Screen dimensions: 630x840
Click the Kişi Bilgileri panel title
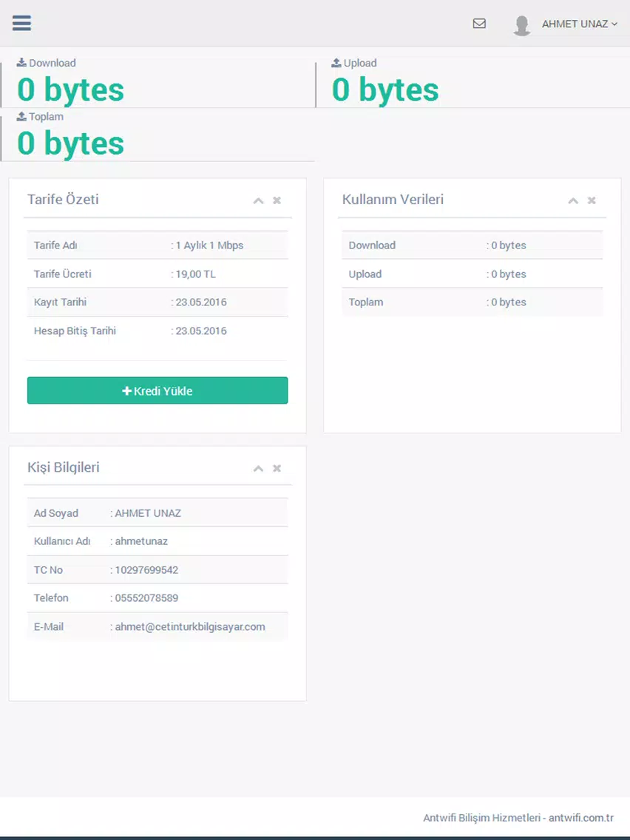63,467
